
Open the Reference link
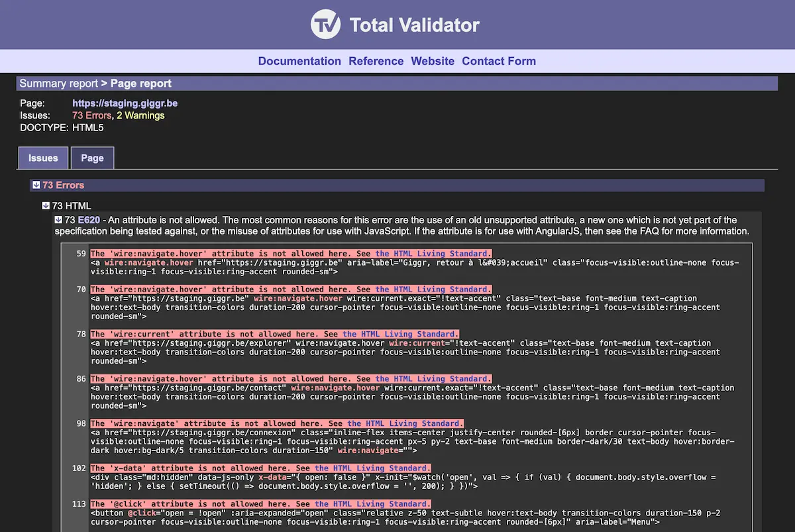click(376, 61)
